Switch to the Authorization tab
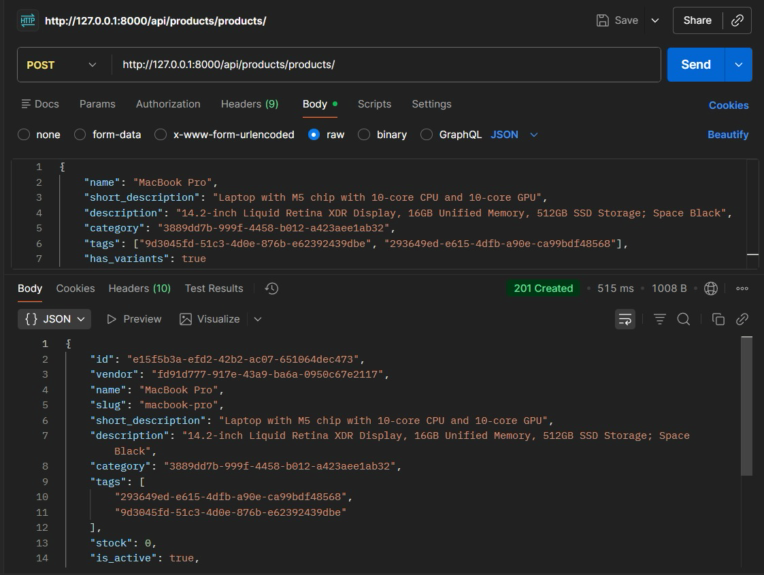The image size is (764, 575). [x=168, y=104]
